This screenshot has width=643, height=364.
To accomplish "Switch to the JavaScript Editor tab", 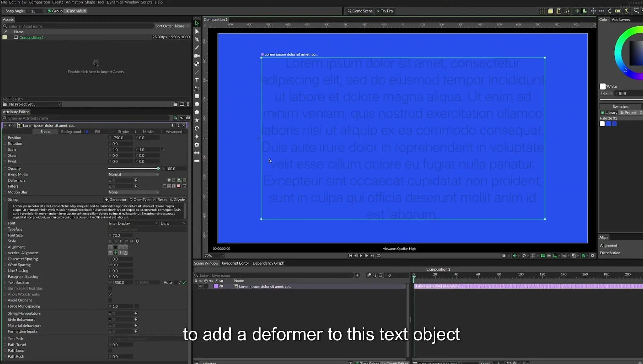I will coord(235,263).
